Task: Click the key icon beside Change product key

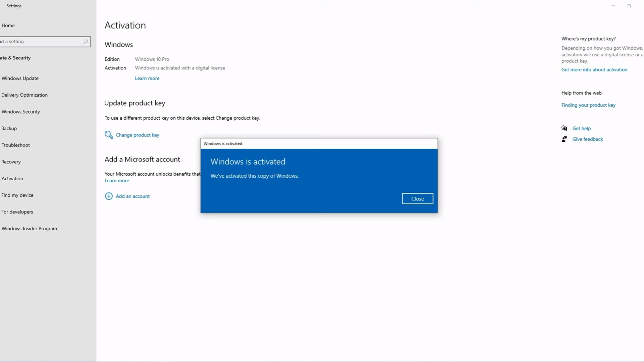Action: pyautogui.click(x=109, y=135)
